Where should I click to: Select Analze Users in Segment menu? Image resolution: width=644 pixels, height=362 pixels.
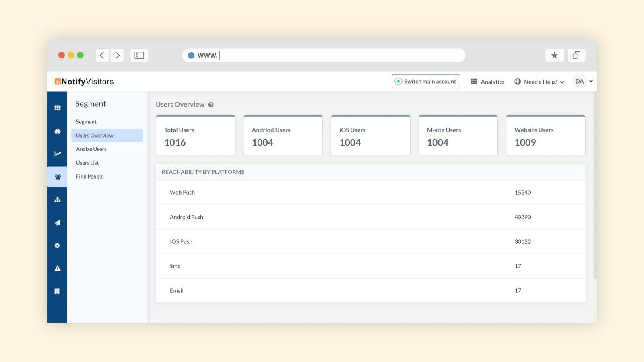(91, 149)
